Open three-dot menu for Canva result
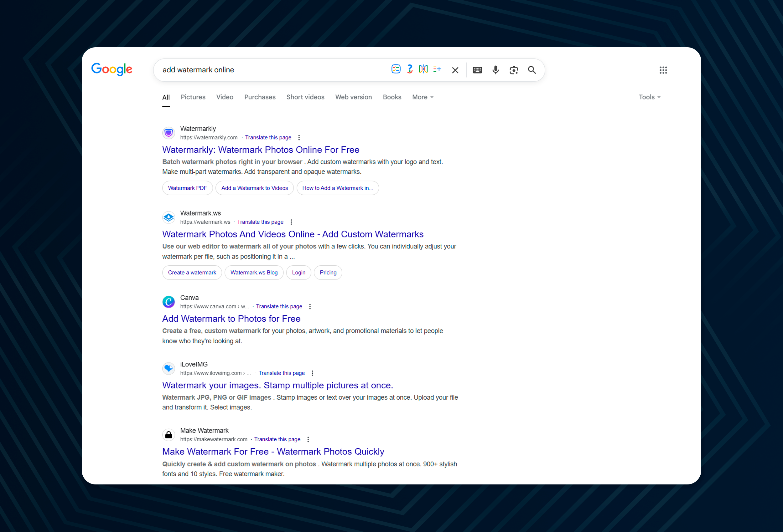 point(310,306)
